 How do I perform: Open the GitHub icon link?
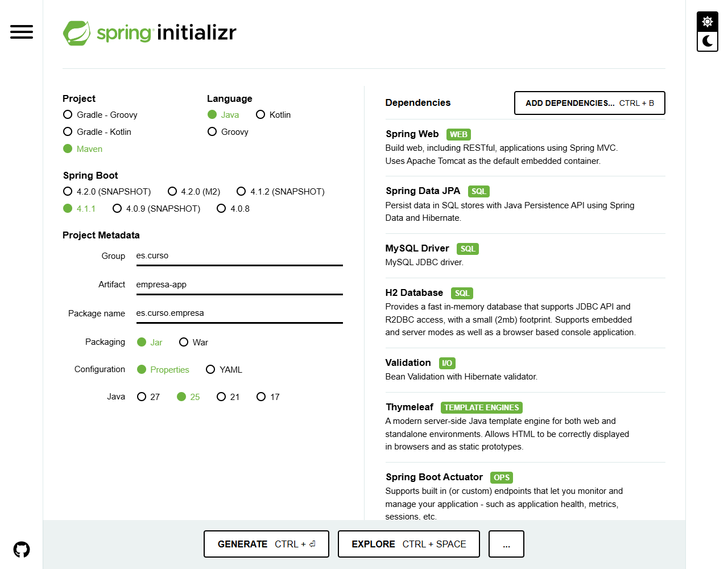[x=22, y=550]
